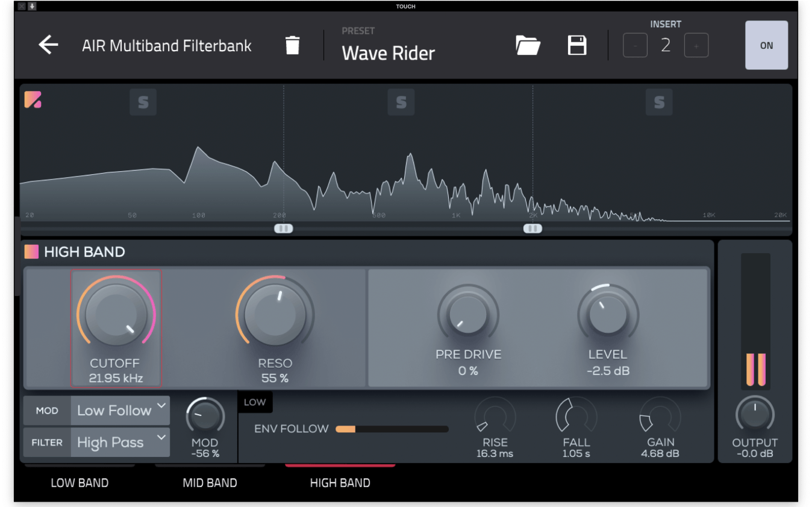Click the Wave Rider preset name
812x507 pixels.
(x=389, y=53)
